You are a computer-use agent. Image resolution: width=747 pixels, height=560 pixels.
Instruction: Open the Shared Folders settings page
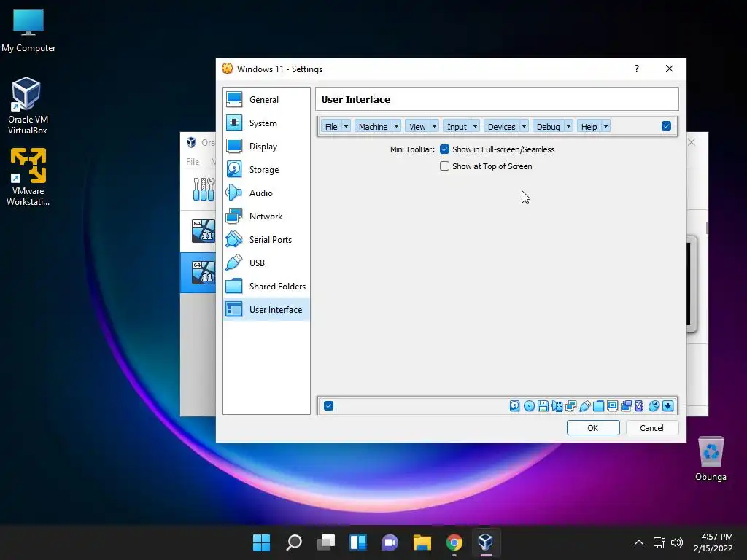[266, 286]
